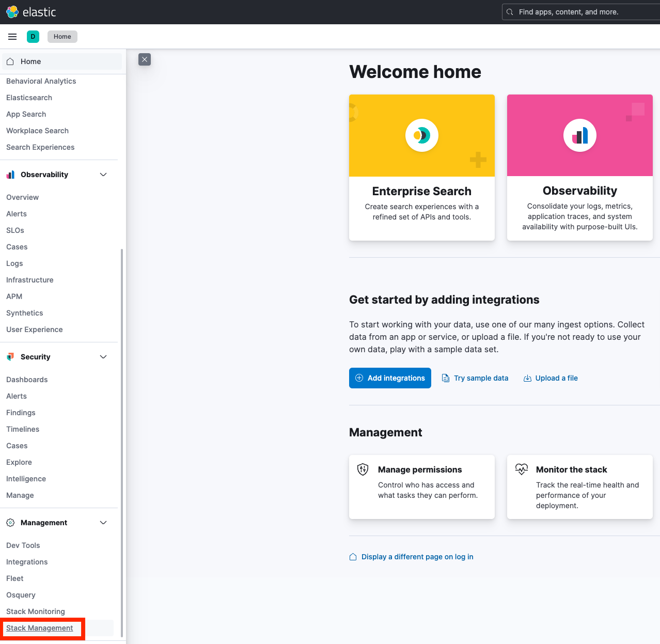The height and width of the screenshot is (644, 660).
Task: Open Search Experiences
Action: click(40, 147)
